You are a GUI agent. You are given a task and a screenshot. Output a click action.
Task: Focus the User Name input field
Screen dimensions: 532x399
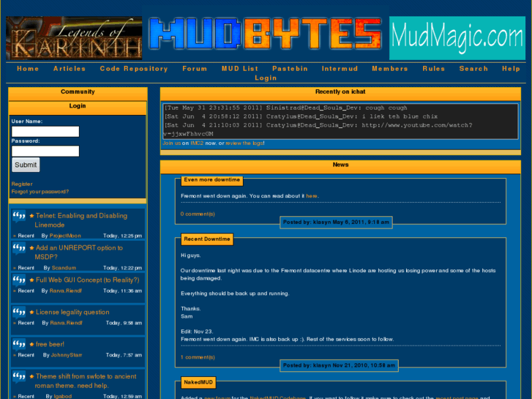tap(45, 132)
